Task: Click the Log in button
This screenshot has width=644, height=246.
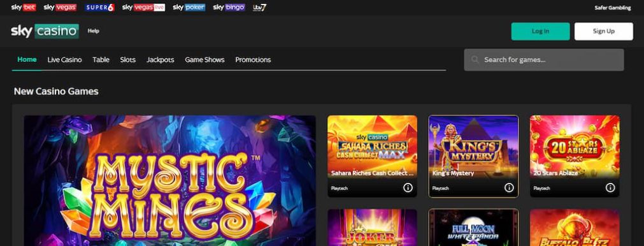Action: pos(540,31)
